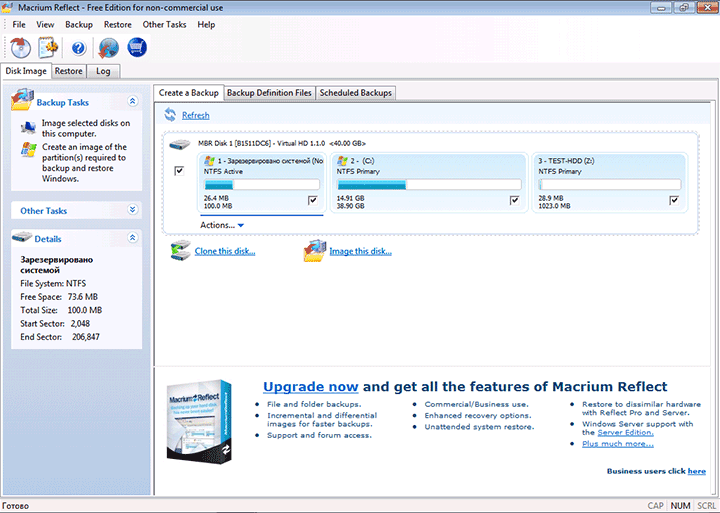The image size is (720, 513).
Task: Open the Backup Definition Files tab
Action: point(270,93)
